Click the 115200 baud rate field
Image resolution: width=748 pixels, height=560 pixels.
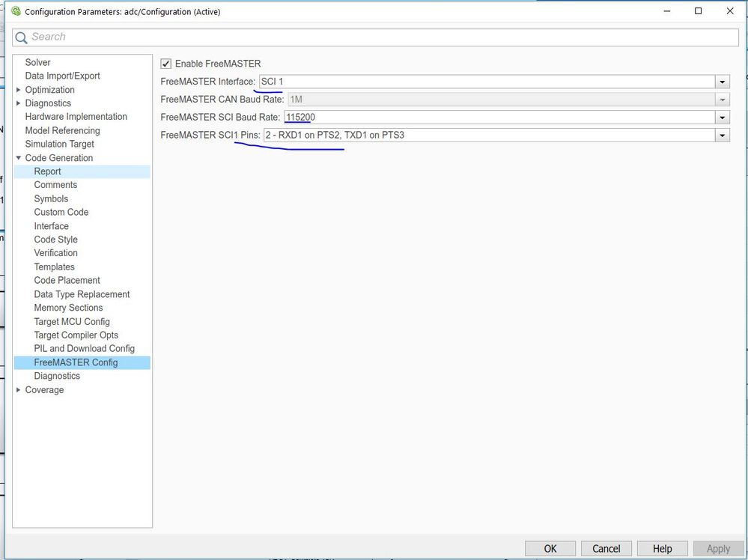coord(499,118)
